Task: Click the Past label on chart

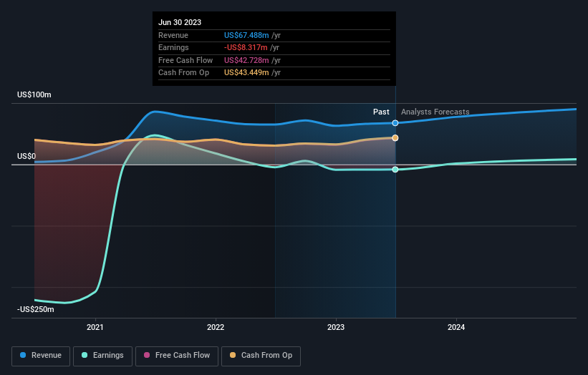Action: (x=381, y=112)
